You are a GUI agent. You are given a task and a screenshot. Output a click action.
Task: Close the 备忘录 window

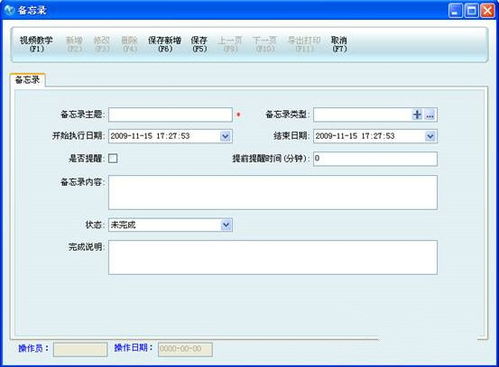point(487,11)
